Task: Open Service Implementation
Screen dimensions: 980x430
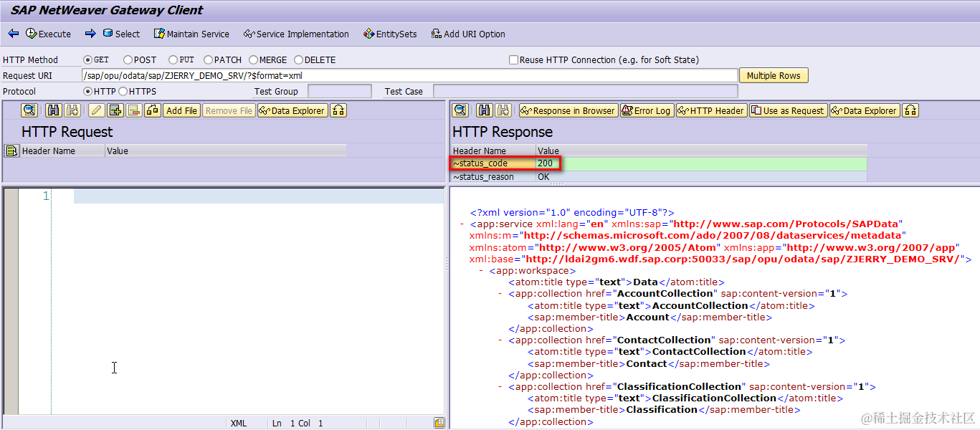Action: [296, 34]
